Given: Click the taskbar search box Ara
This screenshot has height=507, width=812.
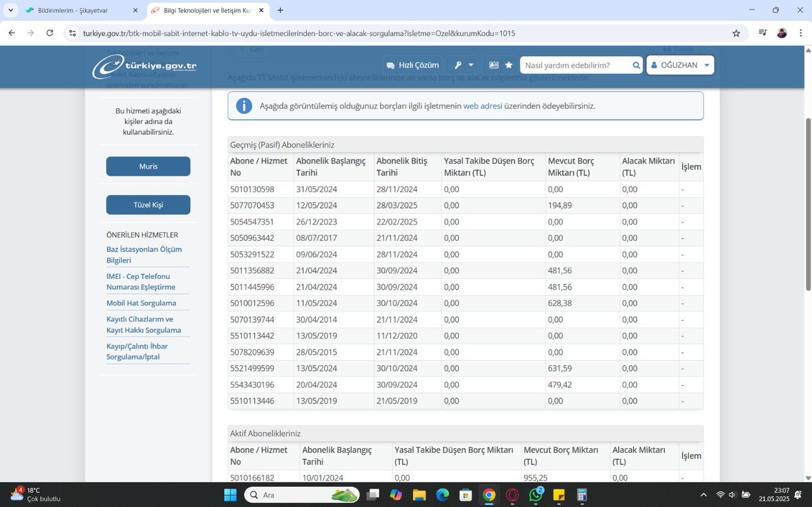Looking at the screenshot, I should point(302,495).
